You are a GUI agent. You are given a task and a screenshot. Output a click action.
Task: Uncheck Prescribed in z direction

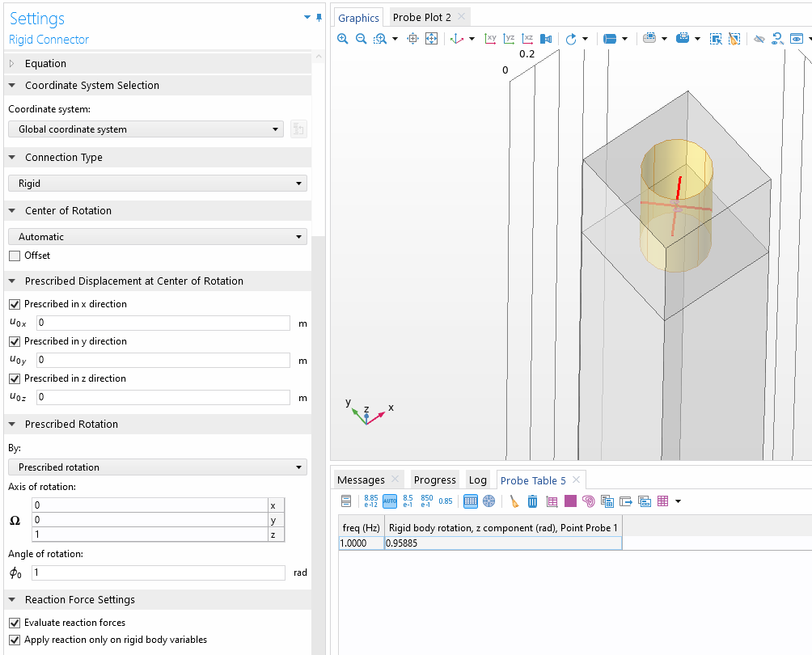pos(15,379)
